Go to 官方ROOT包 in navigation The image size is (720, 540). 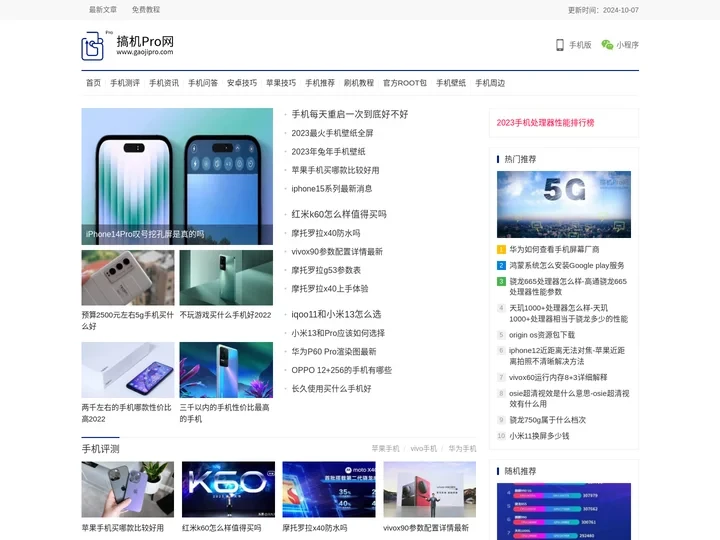tap(405, 83)
